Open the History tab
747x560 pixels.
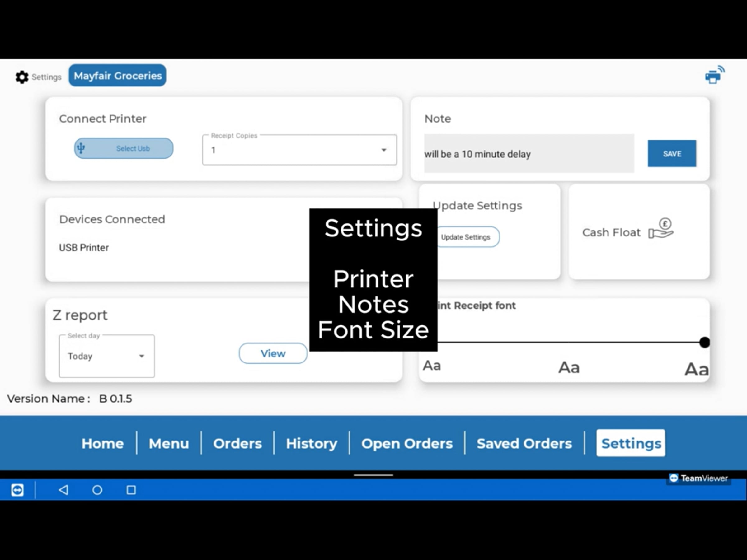pos(311,443)
